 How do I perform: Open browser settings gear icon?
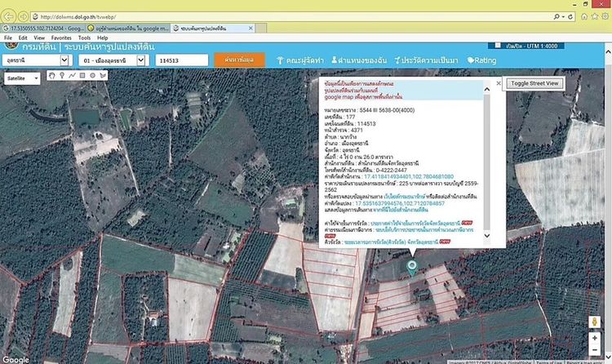(x=605, y=16)
